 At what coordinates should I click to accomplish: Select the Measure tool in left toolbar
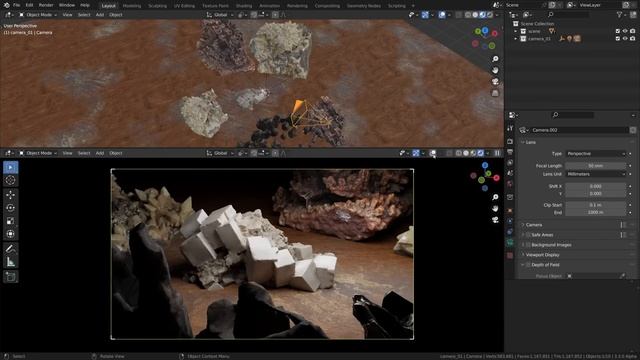click(11, 262)
